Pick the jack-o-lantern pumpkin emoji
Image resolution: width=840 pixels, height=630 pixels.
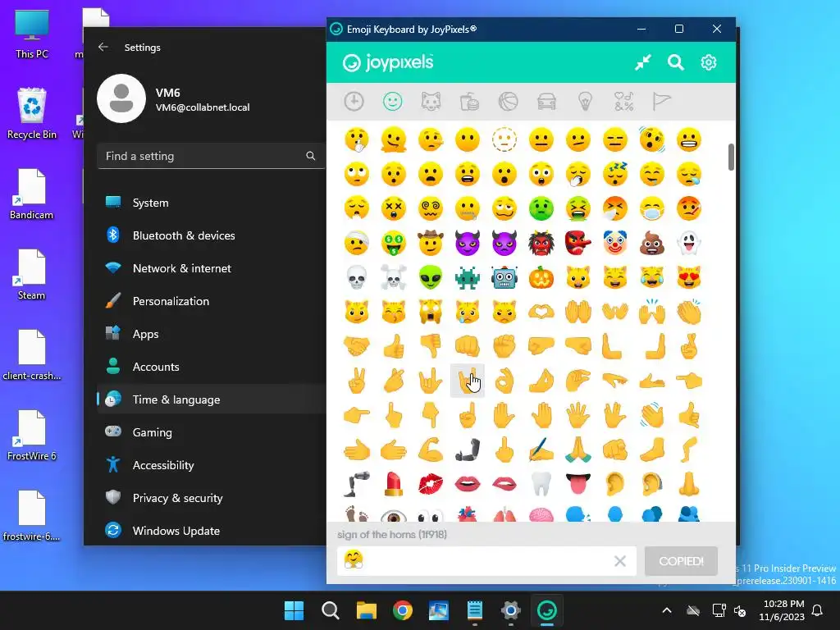point(541,277)
